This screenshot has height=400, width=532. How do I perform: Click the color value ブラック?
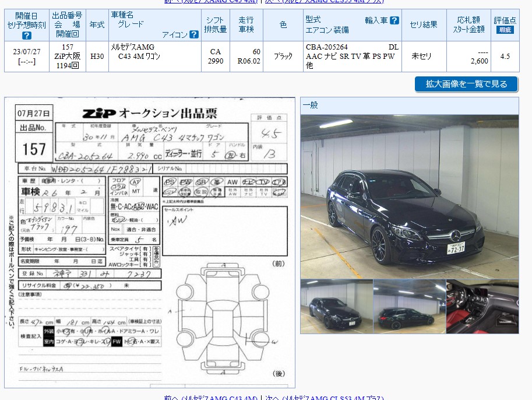(283, 57)
